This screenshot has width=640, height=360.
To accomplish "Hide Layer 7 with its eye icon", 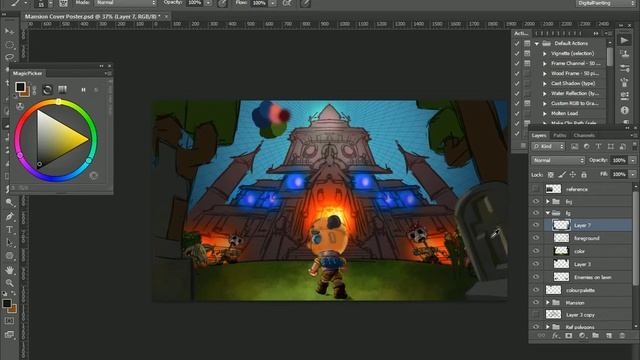I will tap(536, 225).
